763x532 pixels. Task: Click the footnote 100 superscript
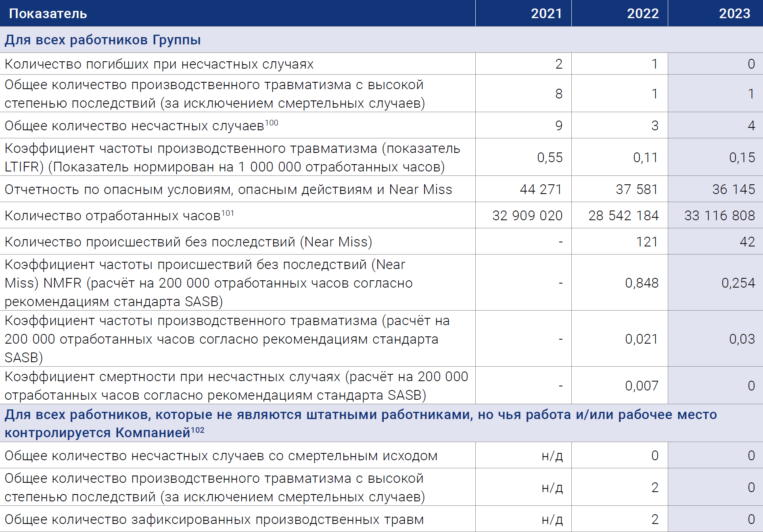click(272, 123)
